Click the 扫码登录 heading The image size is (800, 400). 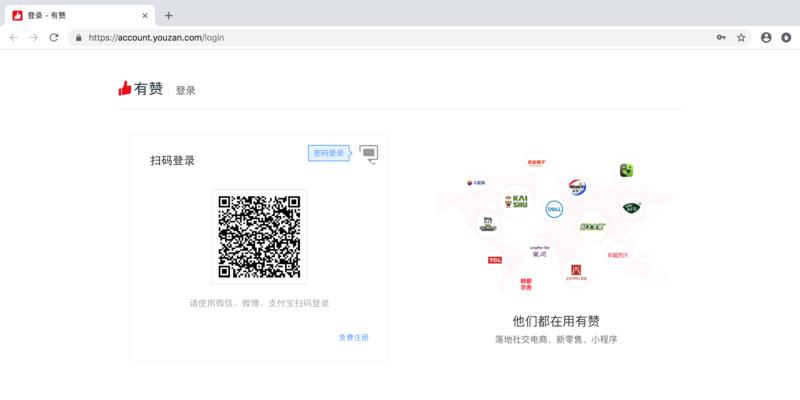pos(172,160)
